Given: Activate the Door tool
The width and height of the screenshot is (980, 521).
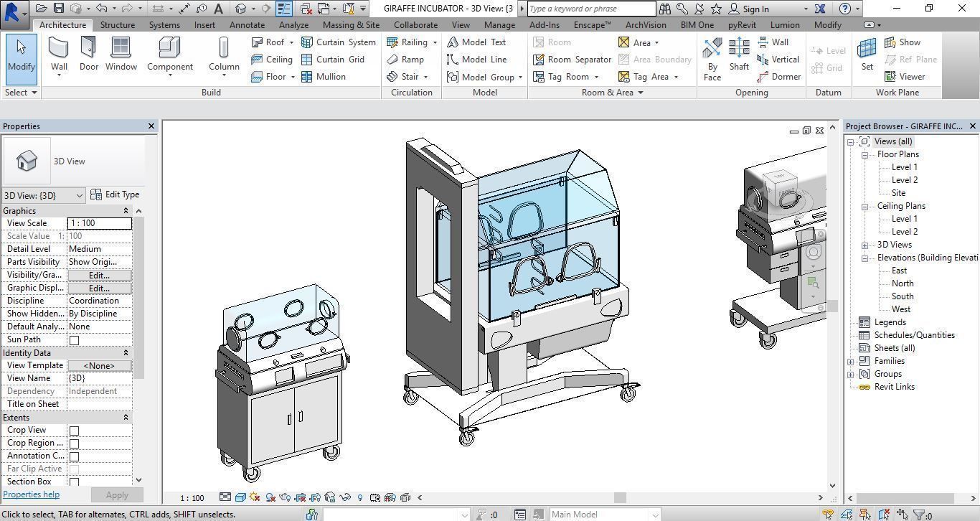Looking at the screenshot, I should [88, 54].
